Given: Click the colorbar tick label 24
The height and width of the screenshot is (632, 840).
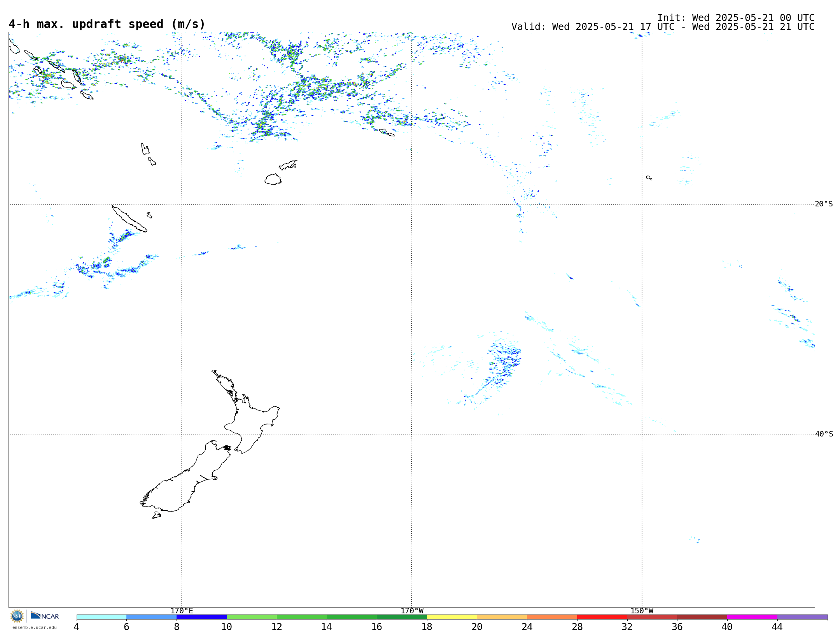Looking at the screenshot, I should coord(527,627).
